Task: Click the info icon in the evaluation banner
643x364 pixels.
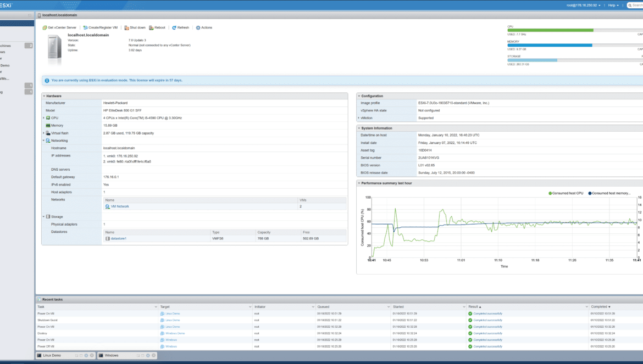Action: (47, 81)
